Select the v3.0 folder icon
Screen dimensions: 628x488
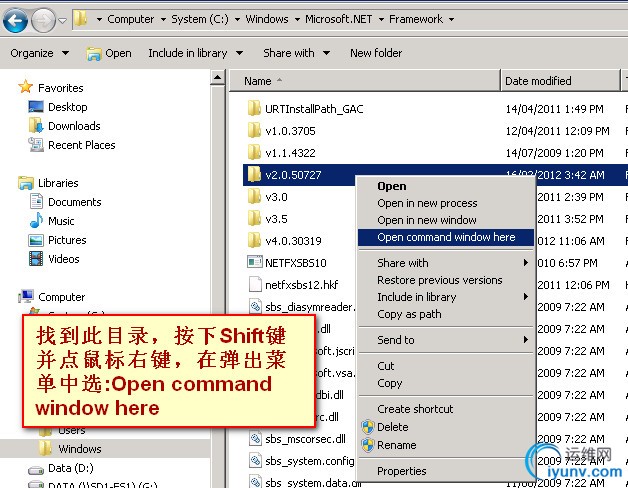254,197
